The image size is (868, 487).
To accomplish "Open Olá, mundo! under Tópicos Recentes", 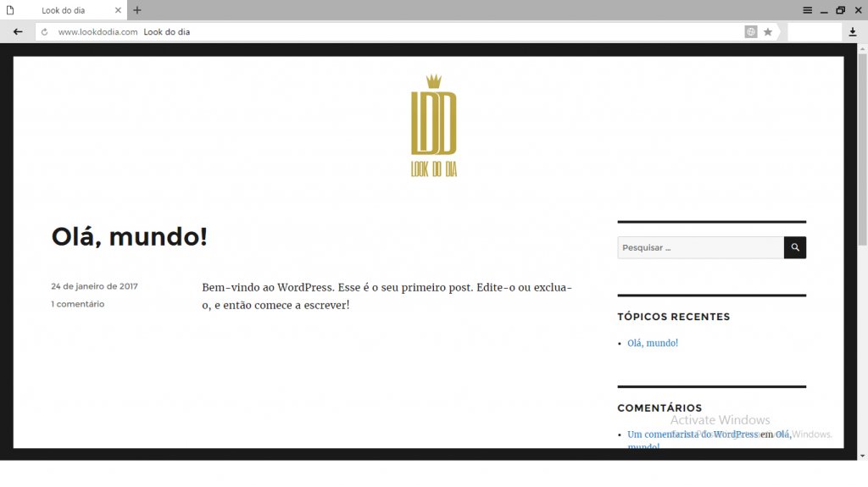I will [653, 343].
